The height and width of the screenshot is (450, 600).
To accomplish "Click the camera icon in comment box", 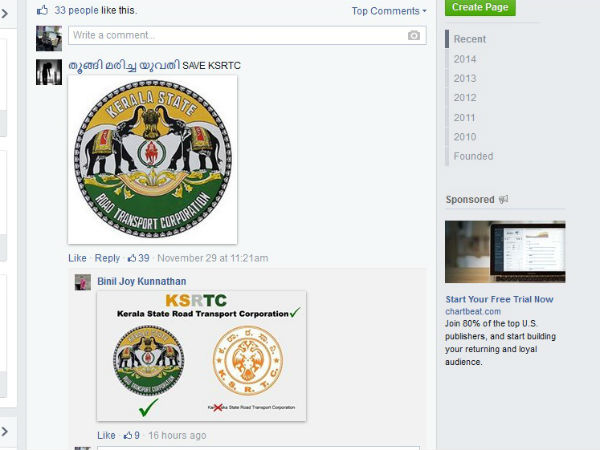I will [x=414, y=36].
